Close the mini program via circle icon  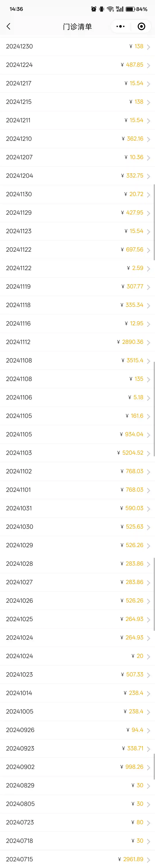click(x=142, y=27)
